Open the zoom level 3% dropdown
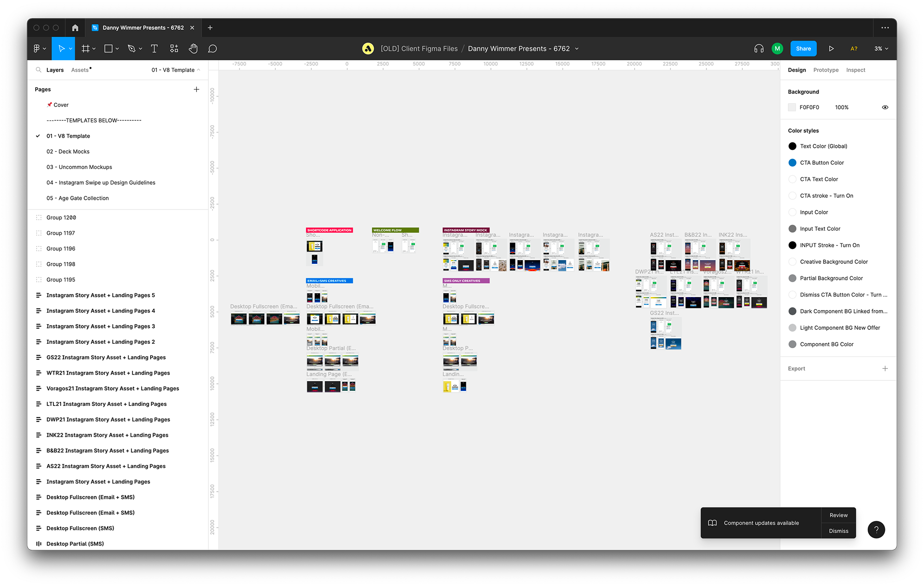The height and width of the screenshot is (586, 924). coord(881,49)
